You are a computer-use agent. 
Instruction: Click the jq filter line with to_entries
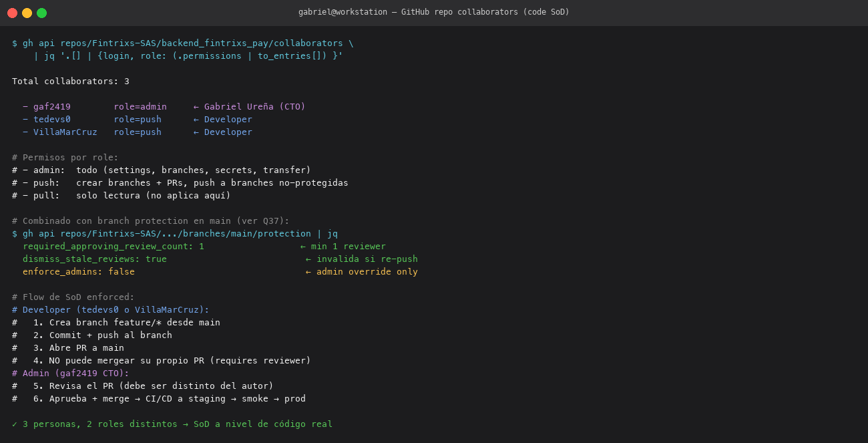[188, 56]
